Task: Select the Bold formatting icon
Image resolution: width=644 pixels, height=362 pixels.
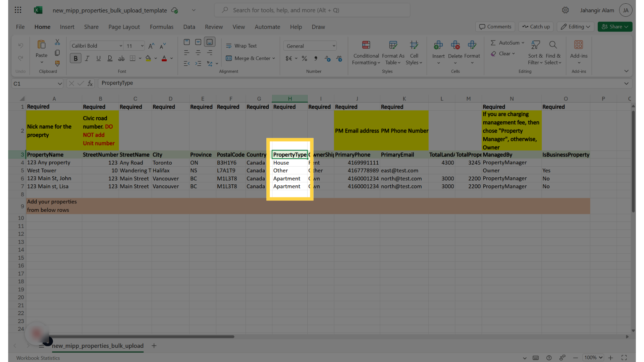Action: point(75,58)
